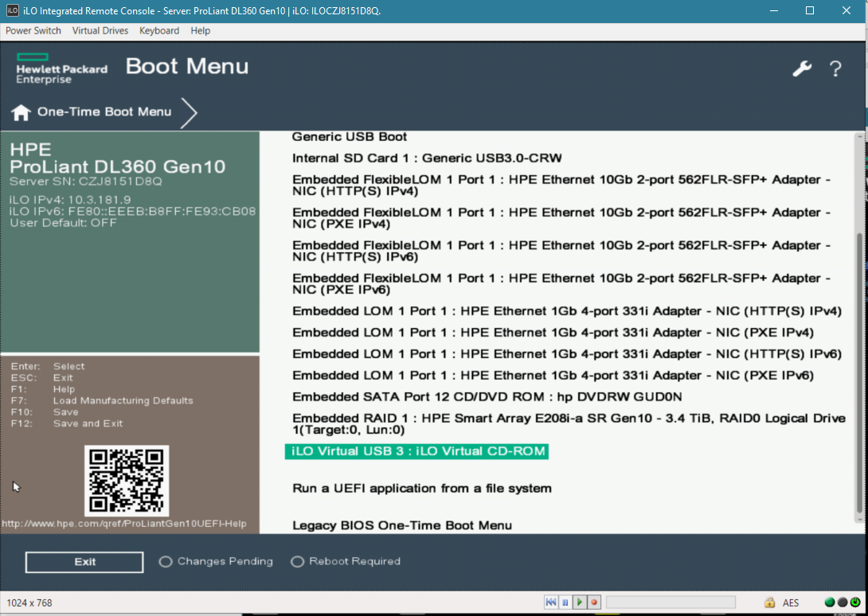This screenshot has height=616, width=868.
Task: Click the boot list vertical scrollbar
Action: (858, 318)
